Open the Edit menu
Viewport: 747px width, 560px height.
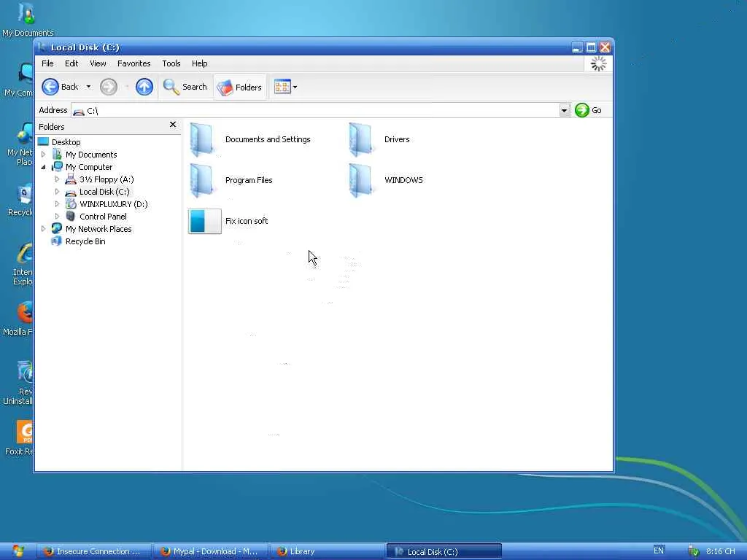pyautogui.click(x=71, y=63)
